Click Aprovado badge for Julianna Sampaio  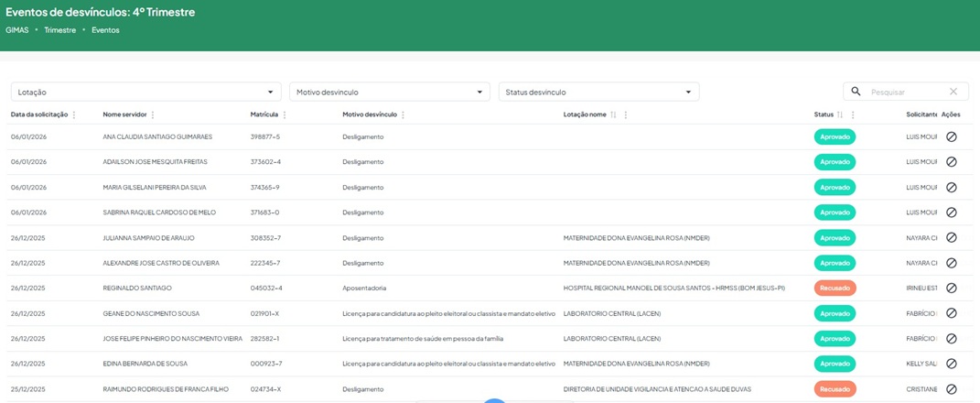click(835, 237)
